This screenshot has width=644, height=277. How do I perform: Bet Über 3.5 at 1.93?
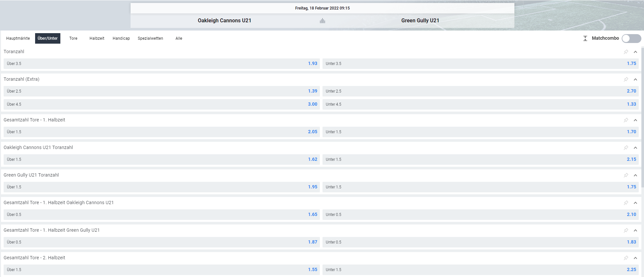[162, 64]
